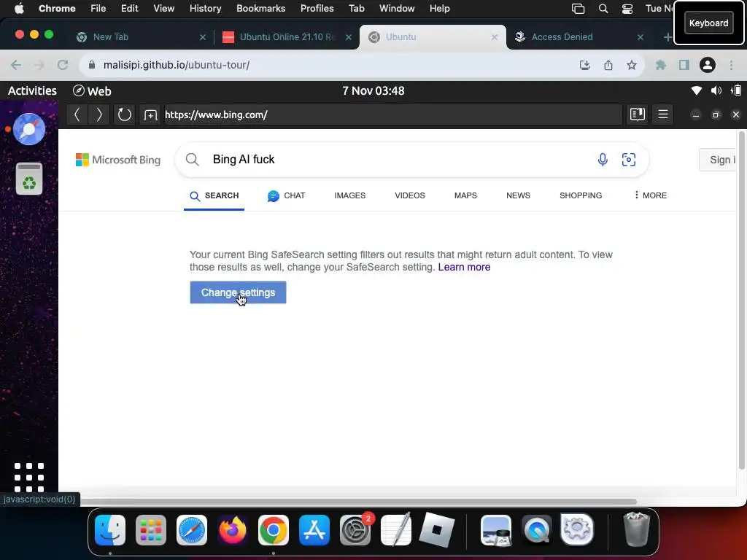Viewport: 747px width, 560px height.
Task: Go back in the Ubuntu Web browser
Action: 77,114
